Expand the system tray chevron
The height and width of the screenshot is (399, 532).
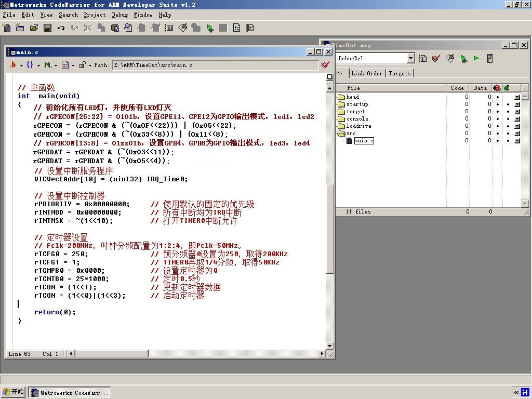(516, 393)
